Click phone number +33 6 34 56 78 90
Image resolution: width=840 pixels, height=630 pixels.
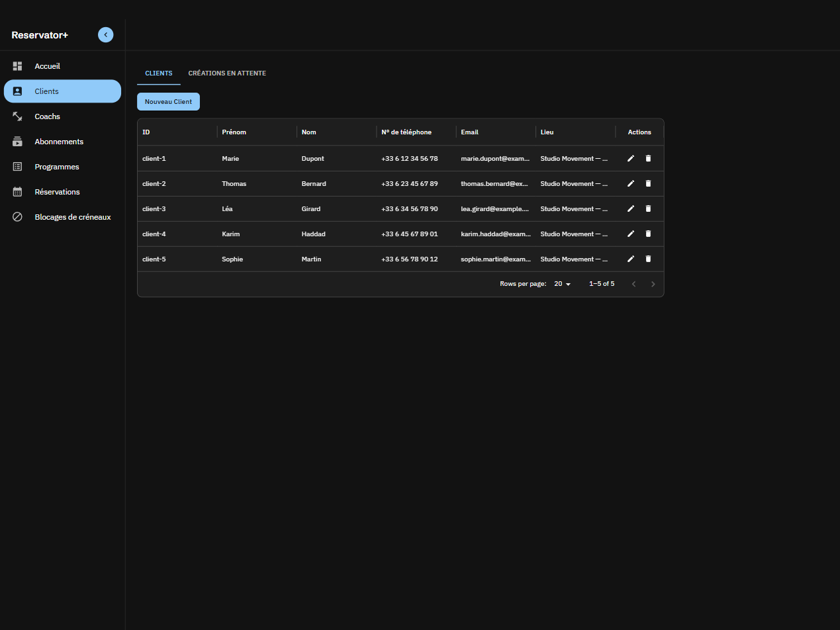[410, 209]
